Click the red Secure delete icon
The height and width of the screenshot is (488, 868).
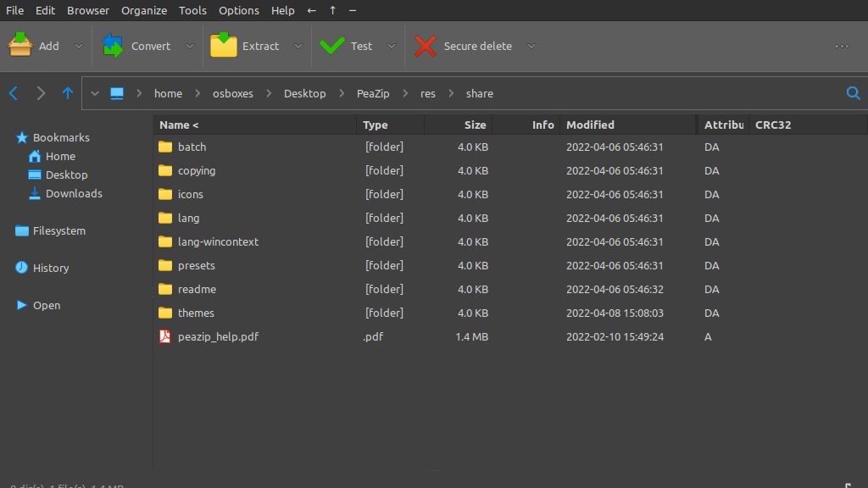(426, 46)
